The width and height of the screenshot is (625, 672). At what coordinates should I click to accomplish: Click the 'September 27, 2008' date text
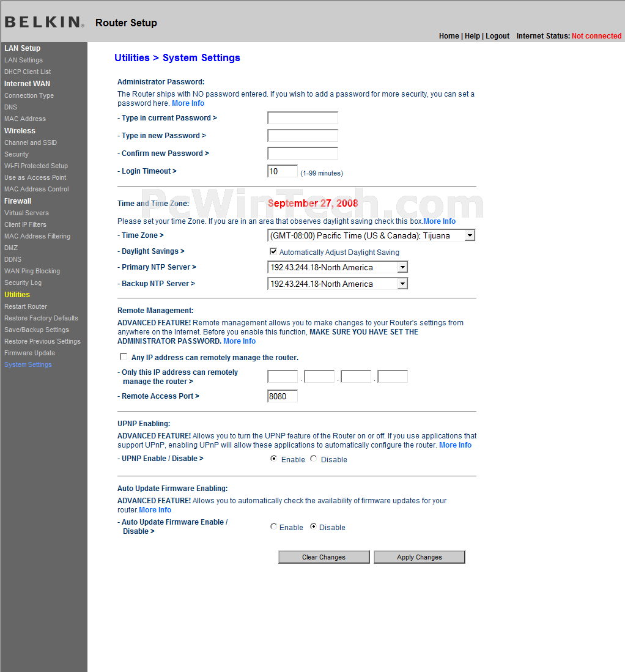313,203
